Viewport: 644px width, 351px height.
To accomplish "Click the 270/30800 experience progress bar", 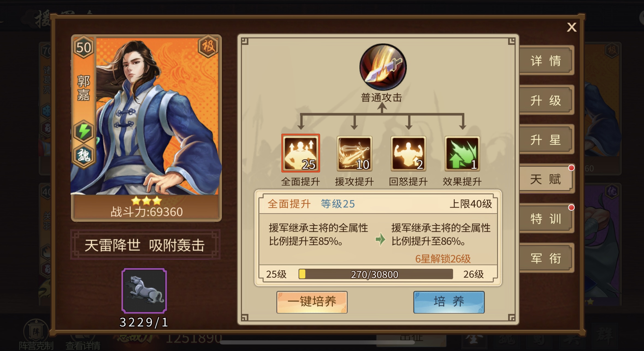I will point(376,274).
